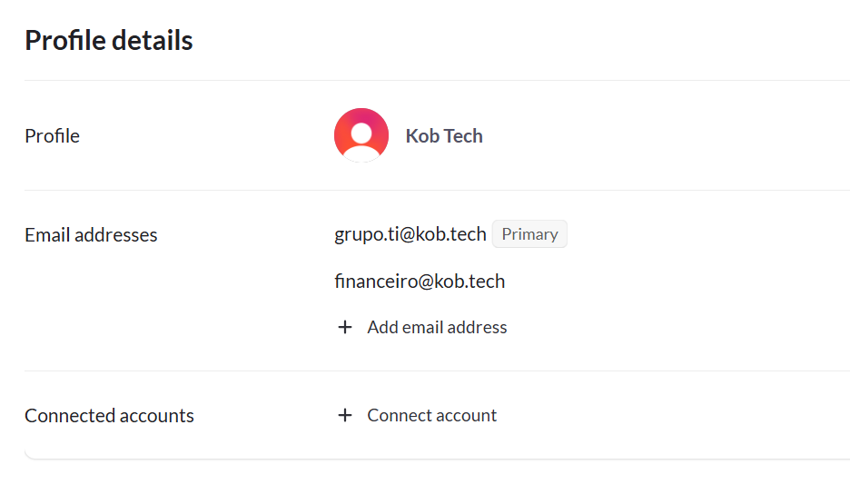This screenshot has height=504, width=850.
Task: Click the Kob Tech profile avatar
Action: pyautogui.click(x=361, y=135)
